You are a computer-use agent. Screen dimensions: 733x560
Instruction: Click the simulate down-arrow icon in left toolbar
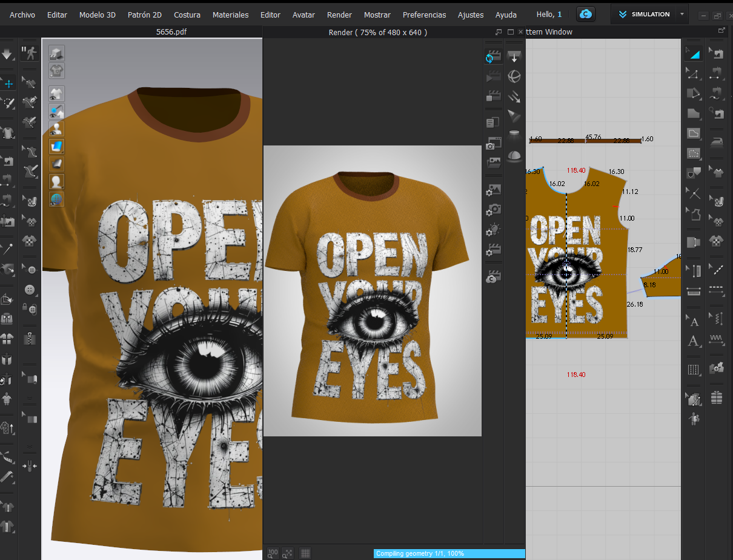tap(7, 54)
